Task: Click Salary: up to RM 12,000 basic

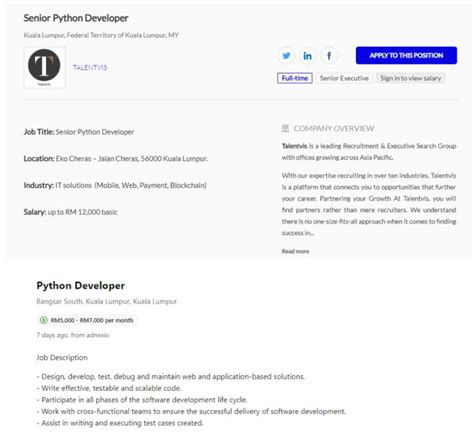Action: pos(70,212)
